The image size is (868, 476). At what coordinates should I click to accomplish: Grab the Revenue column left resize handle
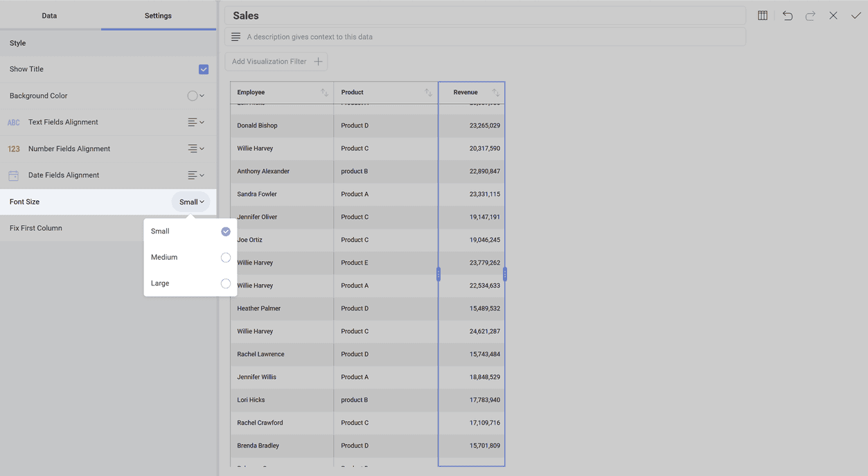pyautogui.click(x=439, y=274)
